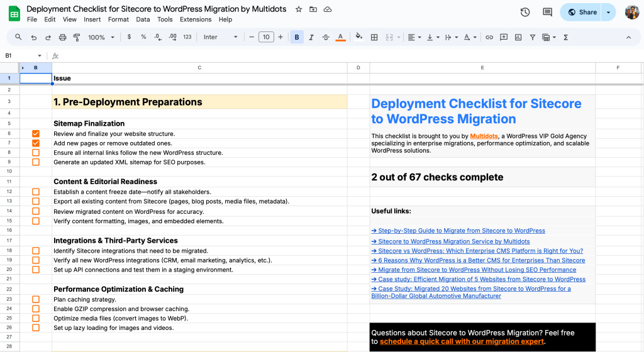Viewport: 644px width, 352px height.
Task: Create a filter
Action: 533,37
